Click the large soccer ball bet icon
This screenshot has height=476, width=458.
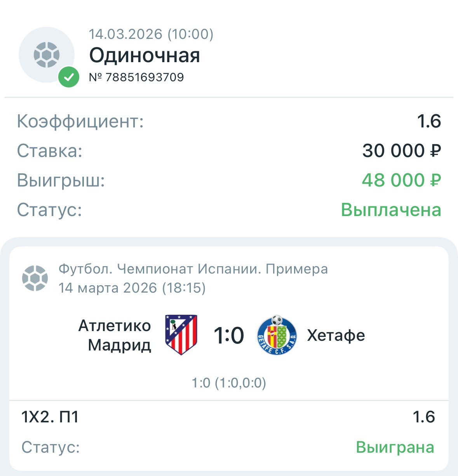(47, 55)
